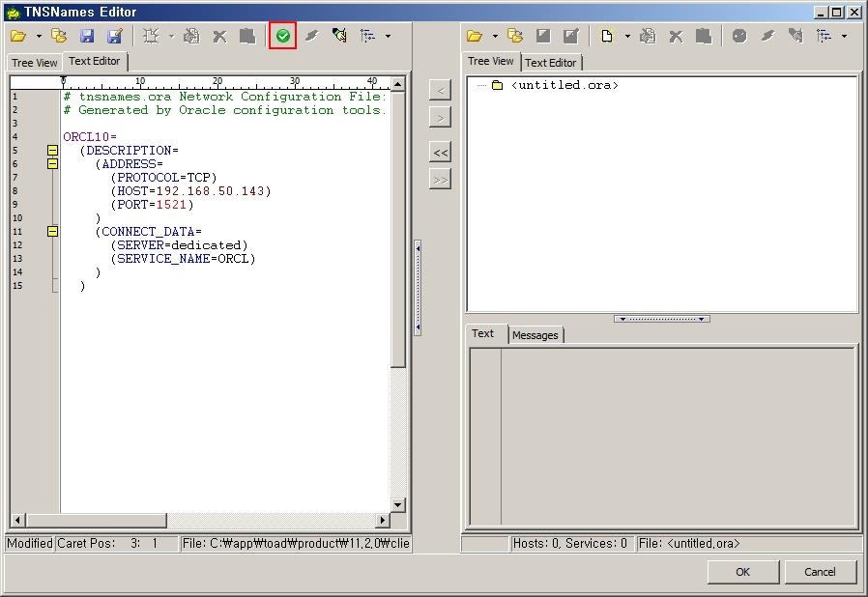868x597 pixels.
Task: Open dropdown arrow beside right pane New icon
Action: [x=626, y=37]
